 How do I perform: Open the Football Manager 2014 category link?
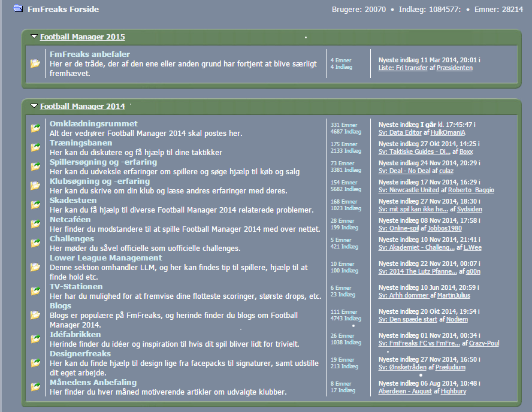tap(83, 106)
